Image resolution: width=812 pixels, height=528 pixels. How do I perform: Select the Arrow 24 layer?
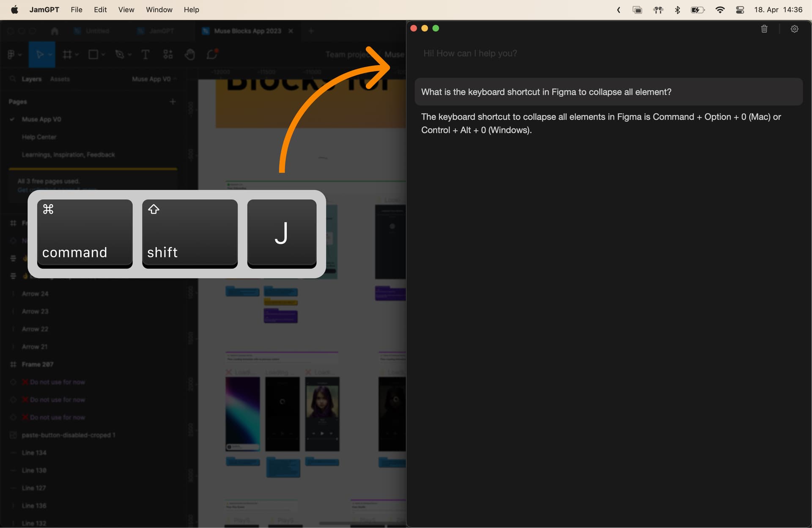(x=35, y=293)
